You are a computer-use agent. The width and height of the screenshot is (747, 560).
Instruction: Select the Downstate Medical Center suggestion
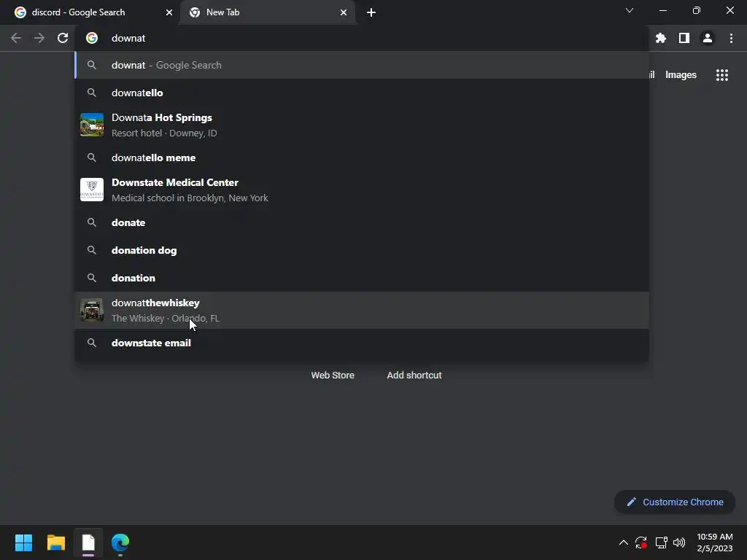(362, 190)
